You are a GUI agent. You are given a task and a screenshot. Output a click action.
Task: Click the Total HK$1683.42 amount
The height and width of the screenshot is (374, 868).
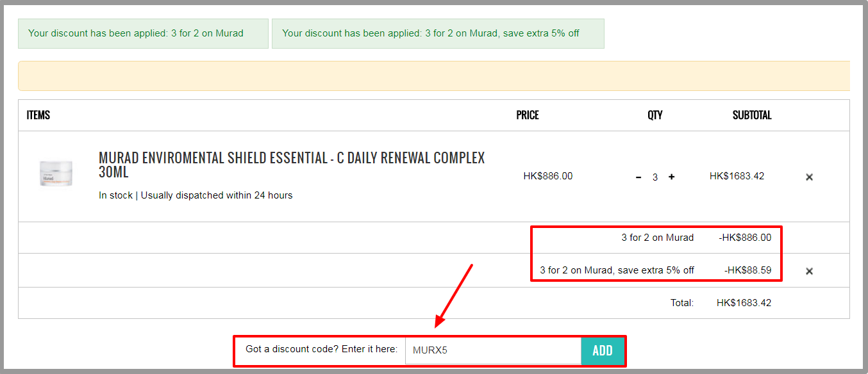tap(744, 303)
